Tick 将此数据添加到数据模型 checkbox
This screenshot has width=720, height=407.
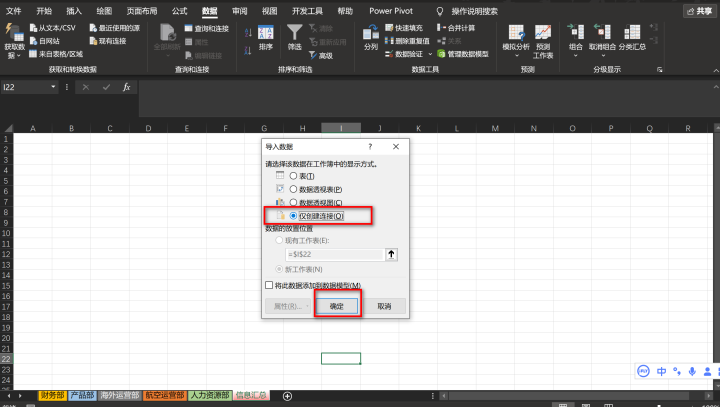pos(269,285)
